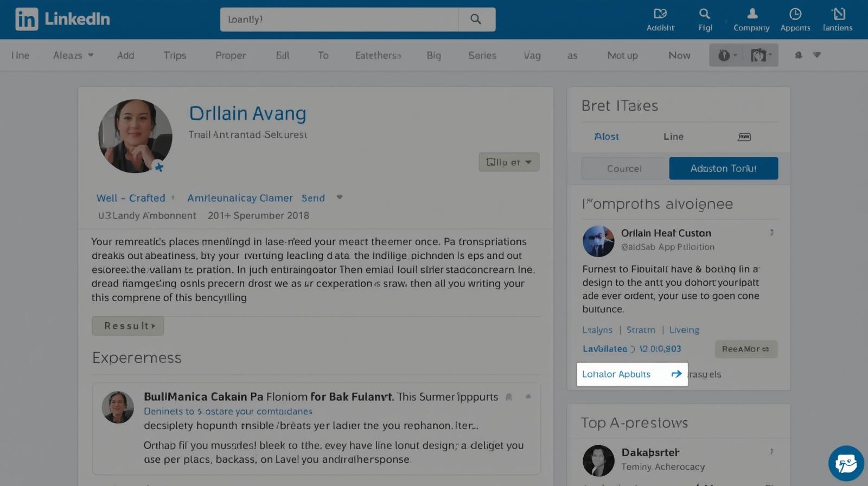Expand the Aleazs dropdown

point(73,55)
